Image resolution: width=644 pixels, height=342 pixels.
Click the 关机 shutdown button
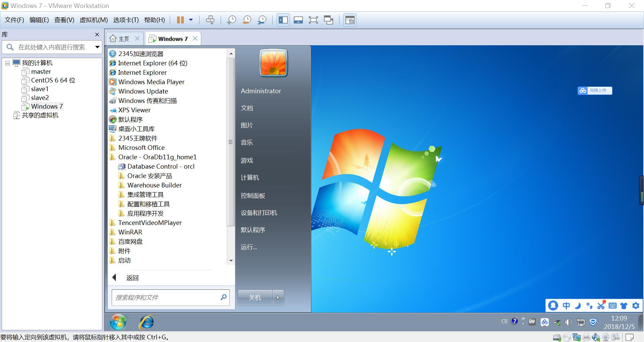click(x=255, y=297)
